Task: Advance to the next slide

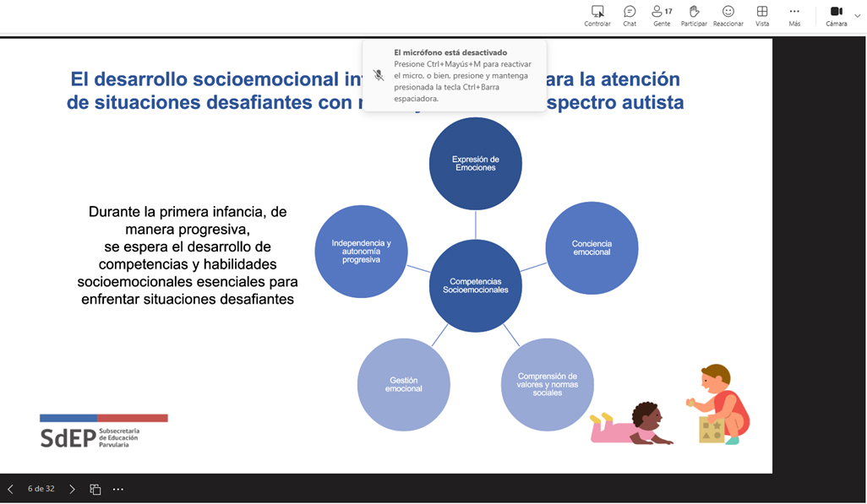Action: click(72, 489)
